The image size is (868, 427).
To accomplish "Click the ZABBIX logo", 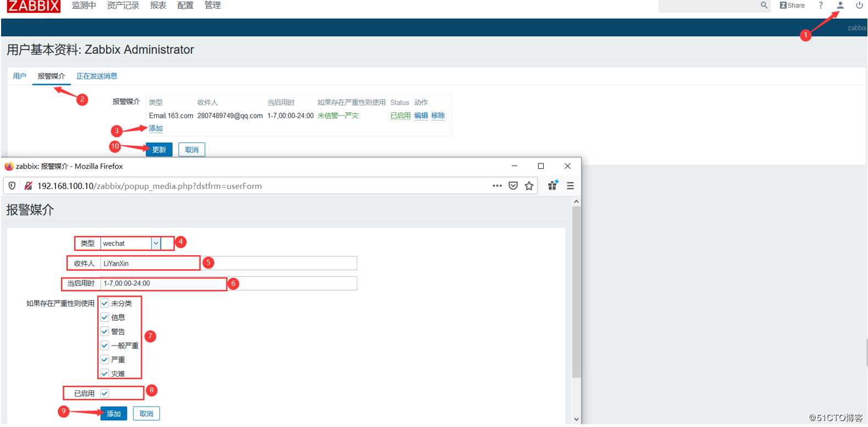I will [x=34, y=6].
